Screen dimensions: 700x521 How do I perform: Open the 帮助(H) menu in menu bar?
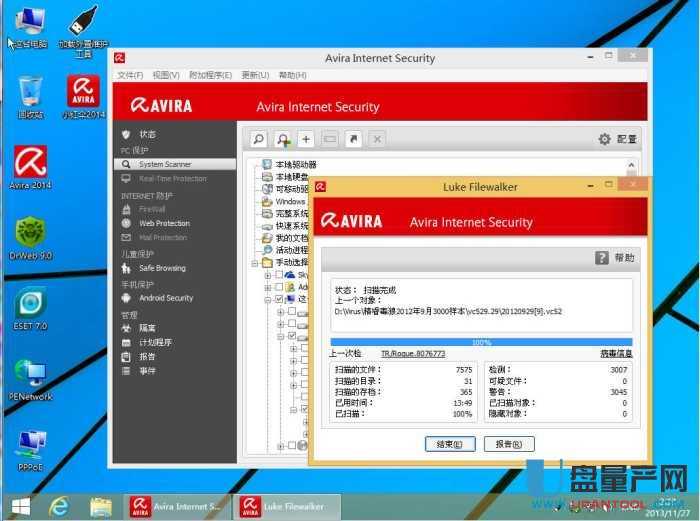[292, 75]
